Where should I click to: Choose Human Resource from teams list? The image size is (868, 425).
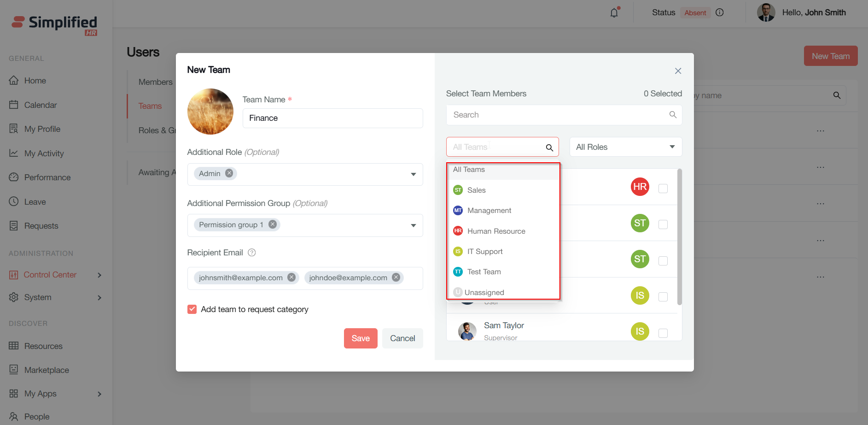tap(496, 231)
